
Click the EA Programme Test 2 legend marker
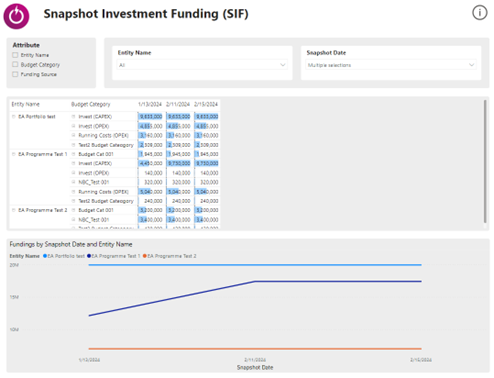coord(145,256)
